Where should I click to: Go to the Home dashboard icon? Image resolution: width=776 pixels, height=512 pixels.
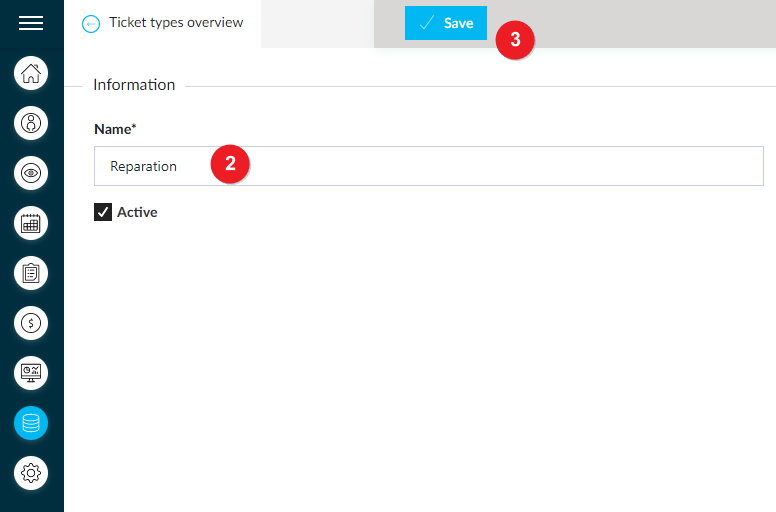pos(31,73)
